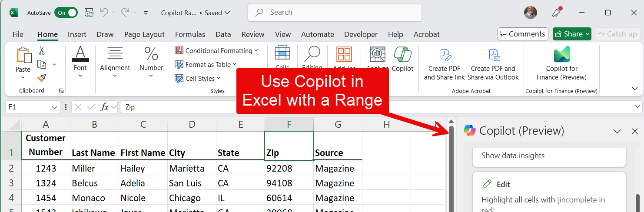644x212 pixels.
Task: Open Format as Table menu
Action: coord(206,65)
